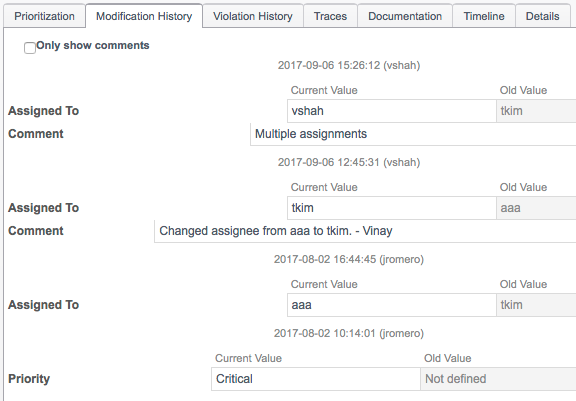The width and height of the screenshot is (576, 401).
Task: Switch to the Prioritization tab
Action: (x=44, y=16)
